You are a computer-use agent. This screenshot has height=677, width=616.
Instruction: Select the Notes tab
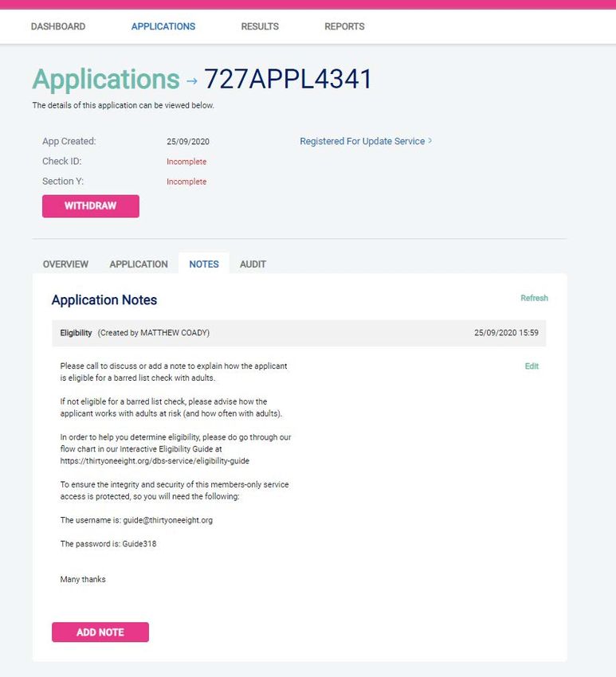(x=204, y=264)
